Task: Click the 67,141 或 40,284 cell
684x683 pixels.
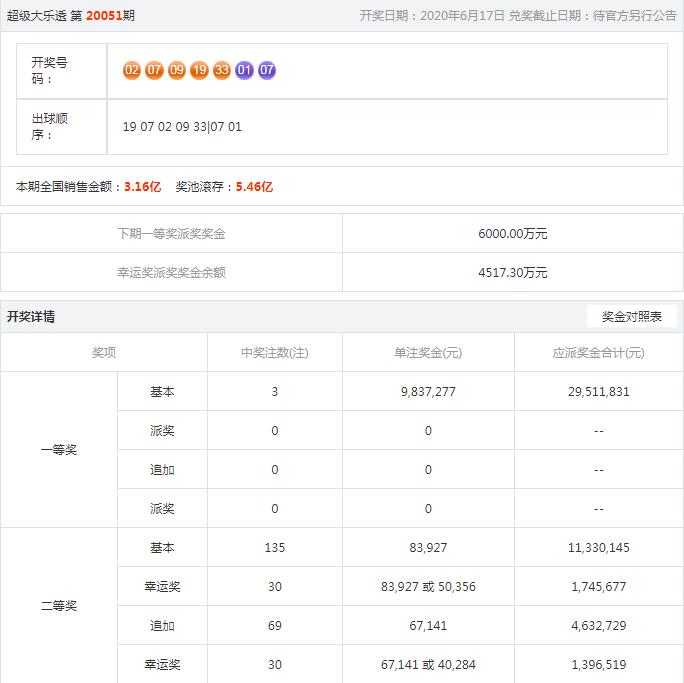Action: pos(428,665)
